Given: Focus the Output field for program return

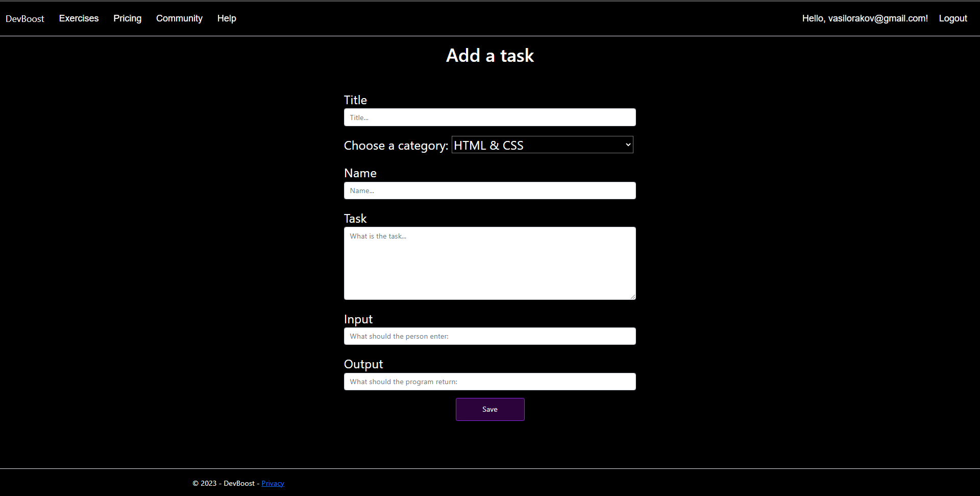Looking at the screenshot, I should click(x=489, y=381).
